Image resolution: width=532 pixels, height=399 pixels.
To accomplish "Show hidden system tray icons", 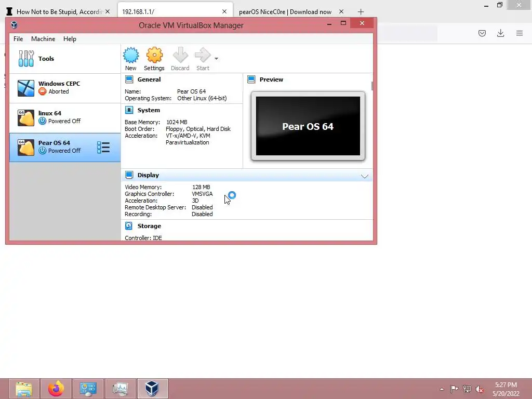I will 442,389.
